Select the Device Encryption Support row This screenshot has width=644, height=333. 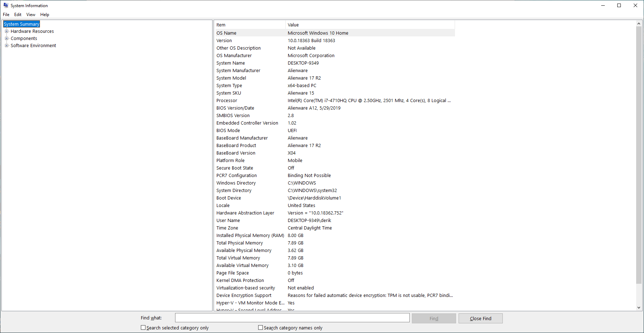pyautogui.click(x=334, y=295)
